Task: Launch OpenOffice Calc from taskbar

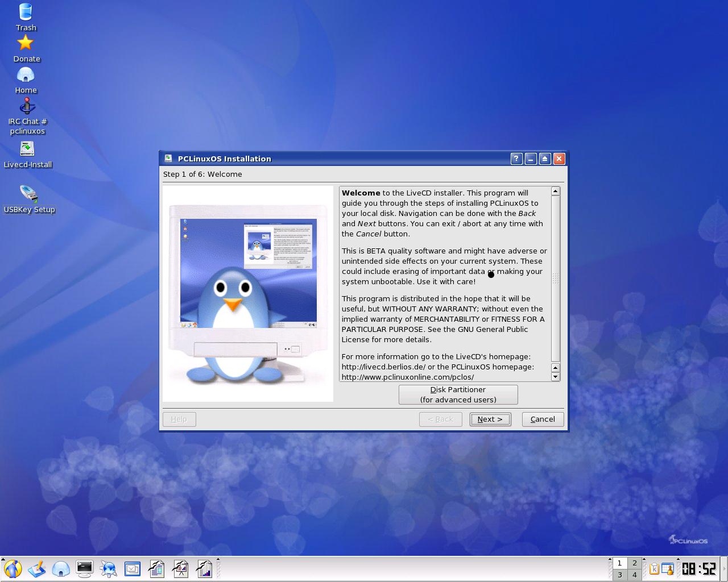Action: pos(204,569)
